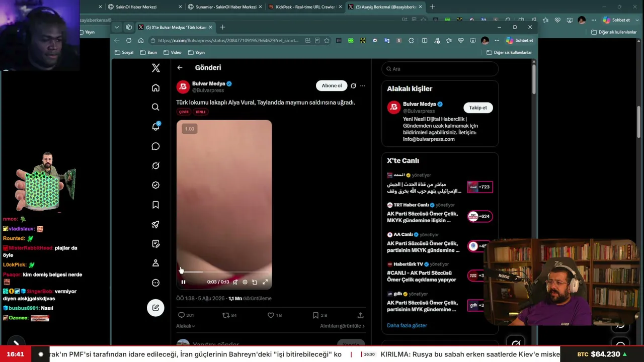Screen dimensions: 644x362
Task: Subscribe with Abone ol button
Action: (332, 86)
